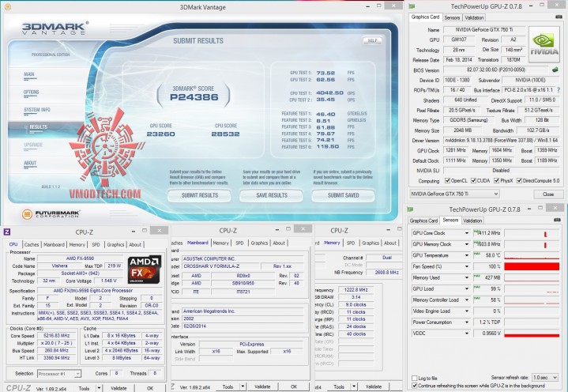Select SYSTEM INFO in the 3DMark sidebar

tap(37, 110)
